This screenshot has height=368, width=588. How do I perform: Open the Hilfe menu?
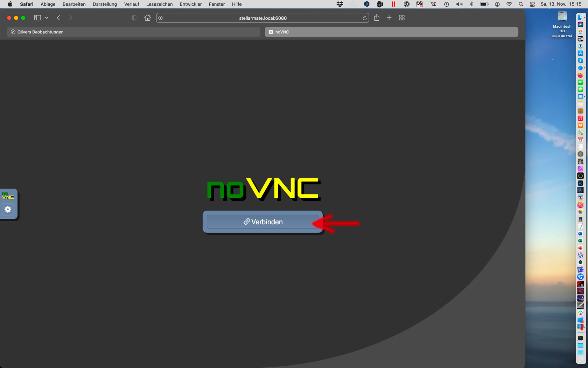(x=237, y=4)
